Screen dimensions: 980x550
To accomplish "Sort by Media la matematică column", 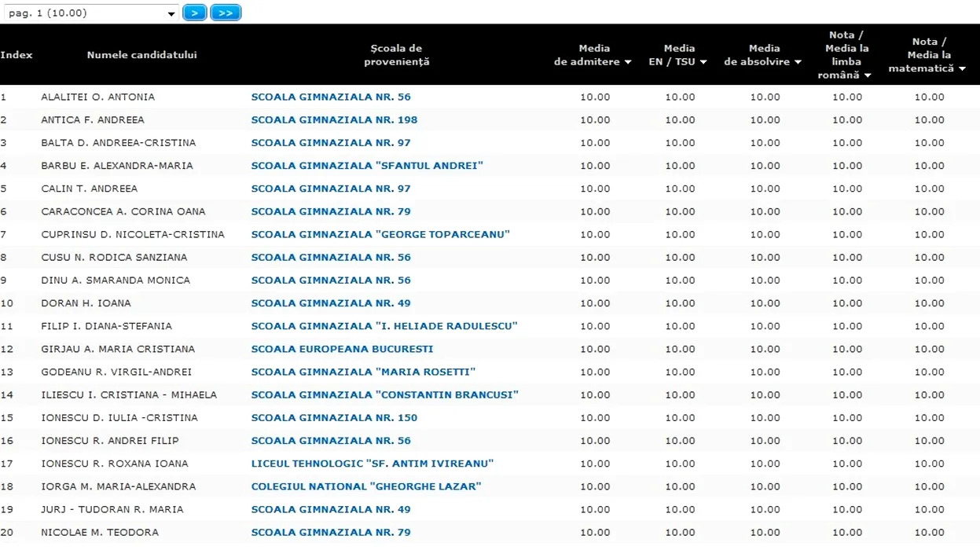I will (x=928, y=56).
